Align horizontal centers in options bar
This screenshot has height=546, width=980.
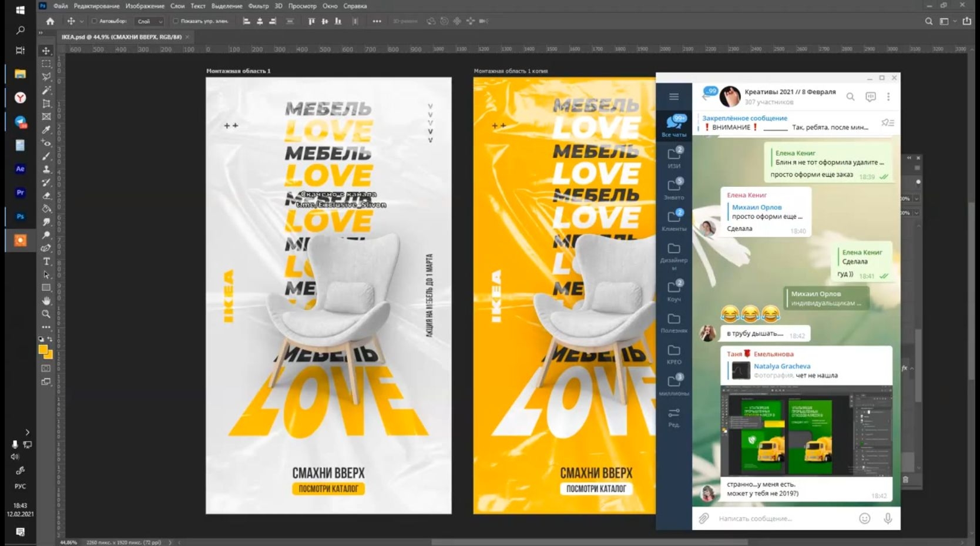point(260,21)
